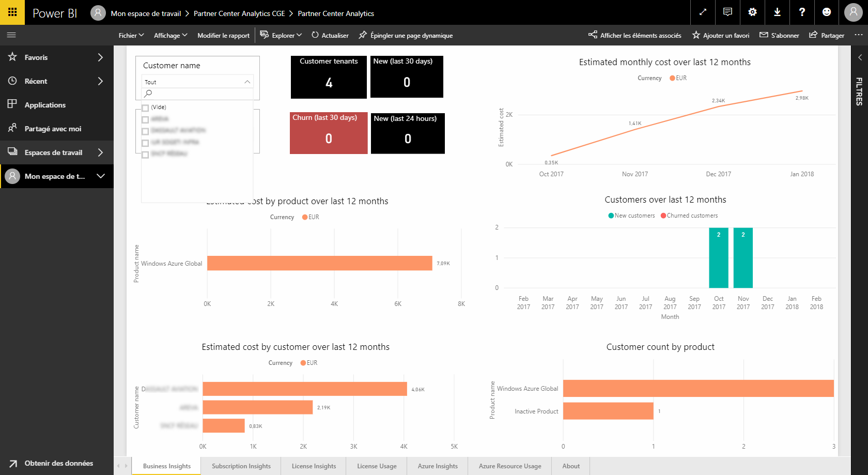Switch to License Usage tab
The image size is (868, 475).
click(377, 466)
